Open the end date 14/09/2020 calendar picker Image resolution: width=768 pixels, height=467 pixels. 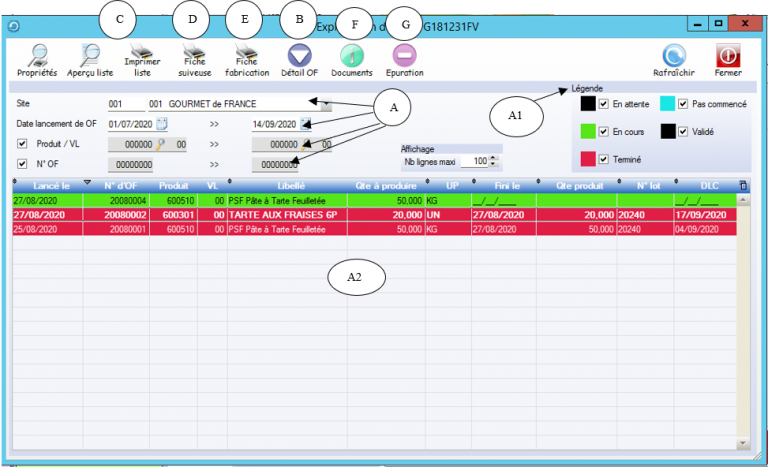click(306, 124)
